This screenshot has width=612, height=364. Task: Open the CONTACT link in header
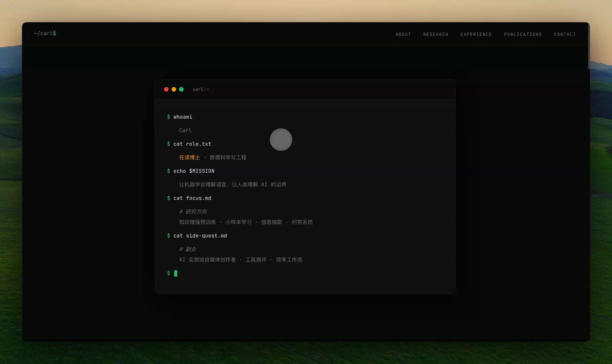(x=565, y=35)
